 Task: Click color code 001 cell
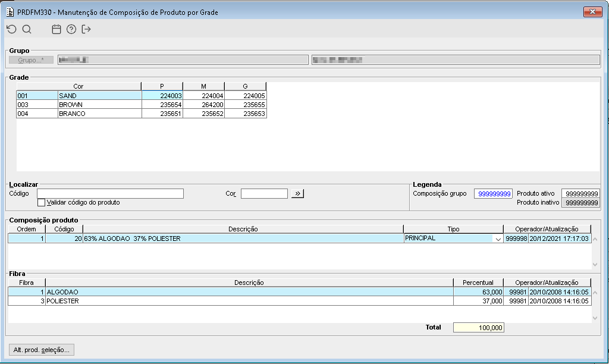point(37,96)
